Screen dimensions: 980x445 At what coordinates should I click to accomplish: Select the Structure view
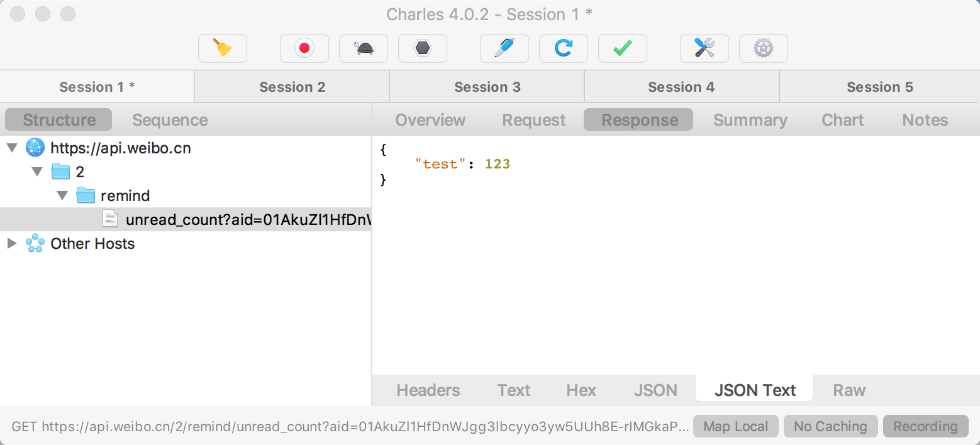click(x=58, y=119)
